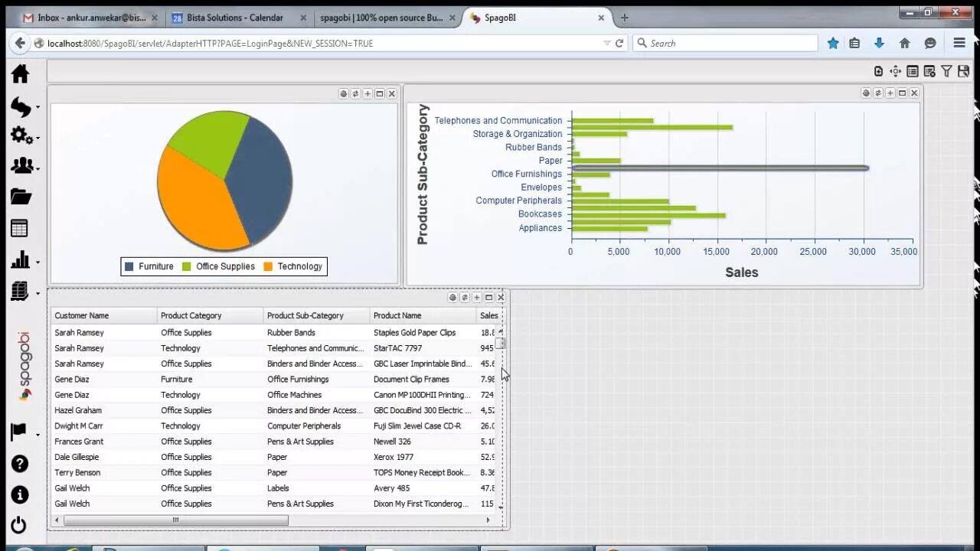This screenshot has height=551, width=980.
Task: Maximize the bar chart widget
Action: [x=902, y=93]
